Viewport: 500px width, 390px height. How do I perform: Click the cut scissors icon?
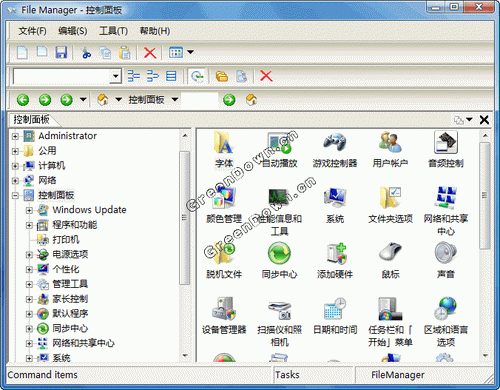point(86,53)
